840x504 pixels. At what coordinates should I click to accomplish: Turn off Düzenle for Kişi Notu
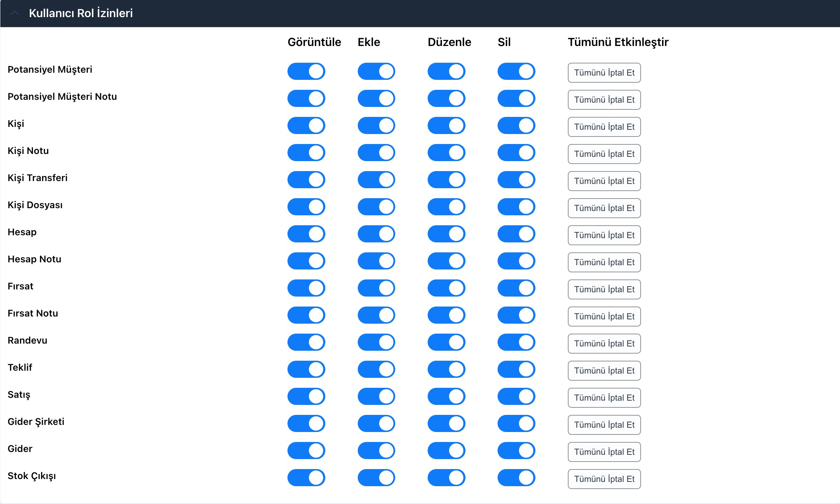point(446,153)
